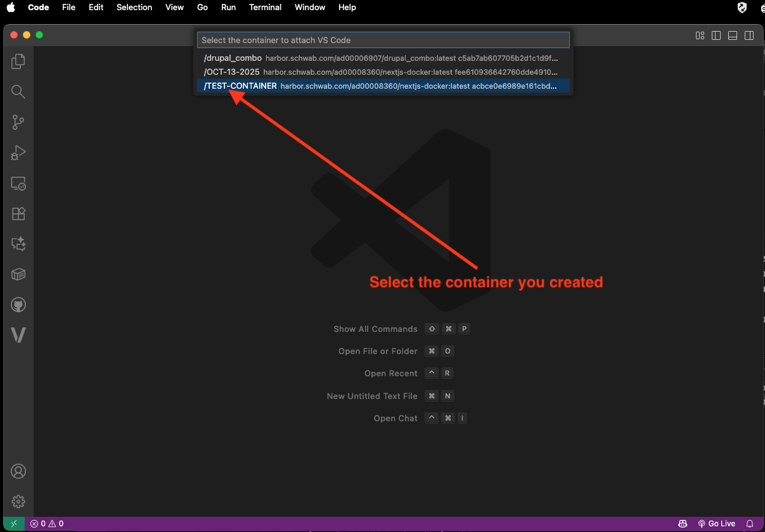Select the drupal_combo container entry
The width and height of the screenshot is (765, 532).
[x=383, y=58]
